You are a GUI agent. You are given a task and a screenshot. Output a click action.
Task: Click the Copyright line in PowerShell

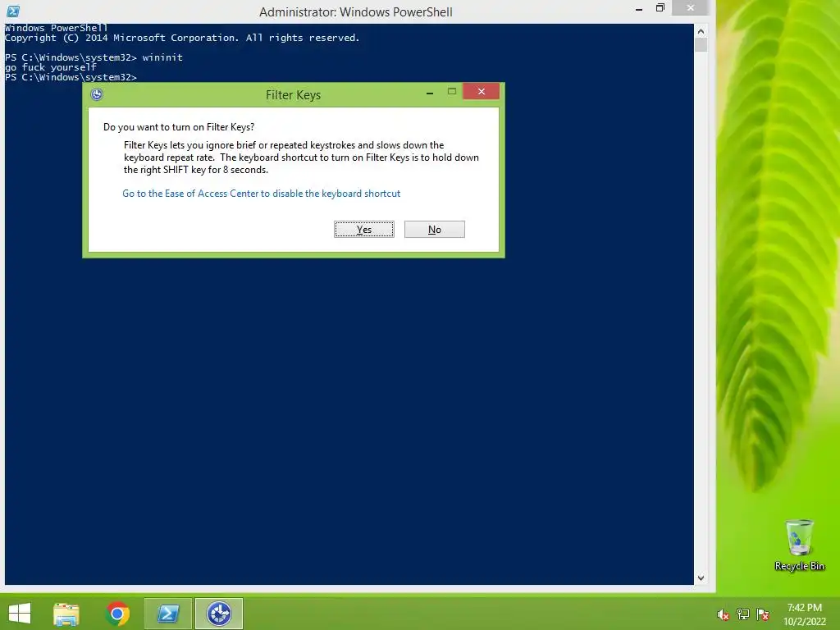[x=182, y=38]
